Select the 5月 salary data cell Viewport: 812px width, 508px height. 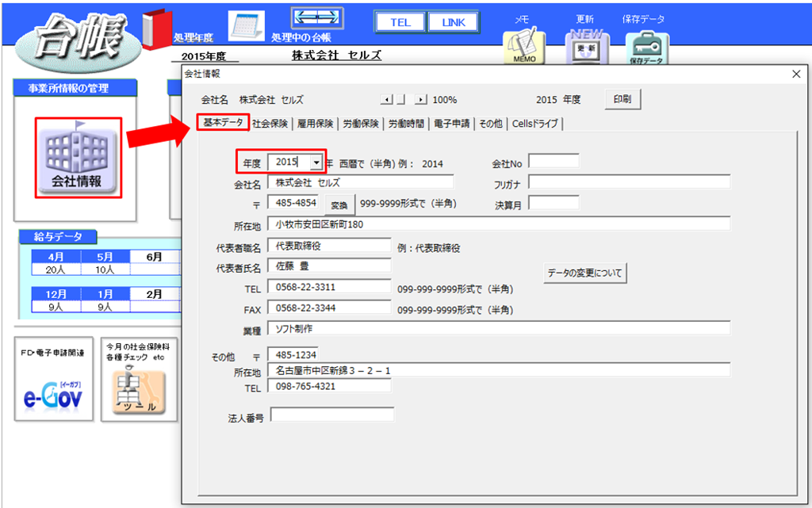[105, 257]
